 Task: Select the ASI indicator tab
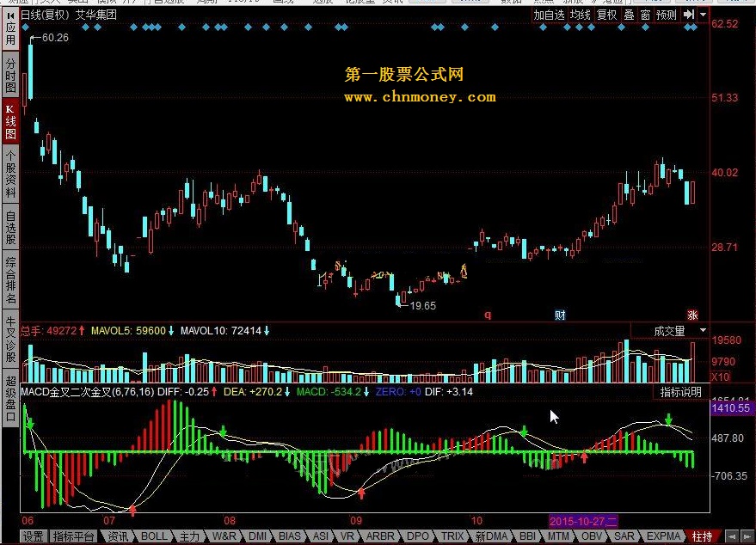coord(321,536)
